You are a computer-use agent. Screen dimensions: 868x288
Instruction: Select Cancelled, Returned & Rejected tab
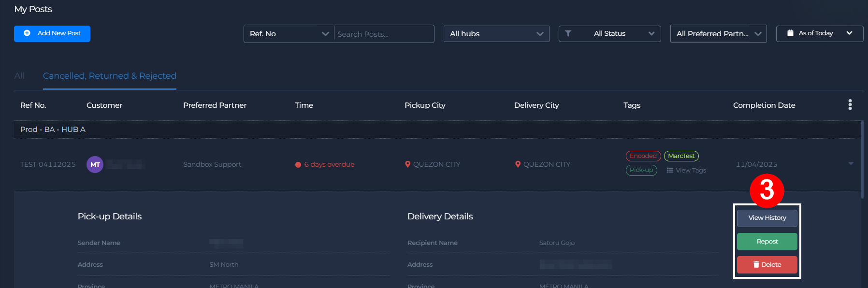coord(110,76)
